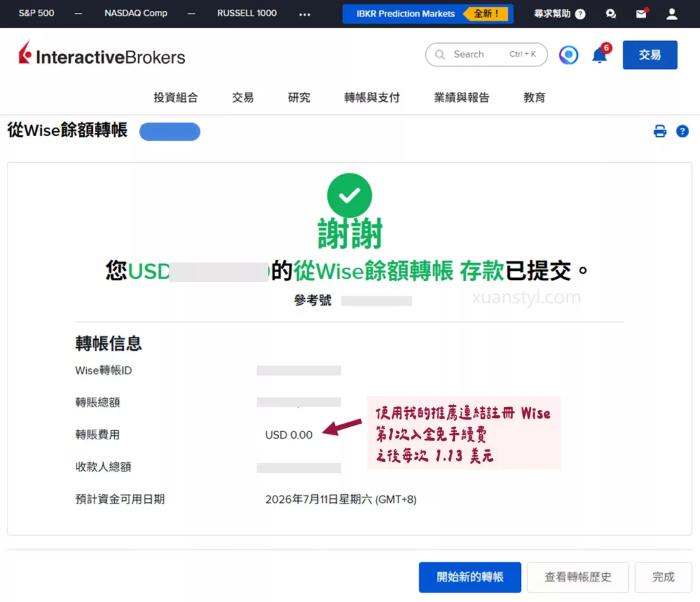This screenshot has width=700, height=602.
Task: Open the 投資組合 menu
Action: [176, 97]
